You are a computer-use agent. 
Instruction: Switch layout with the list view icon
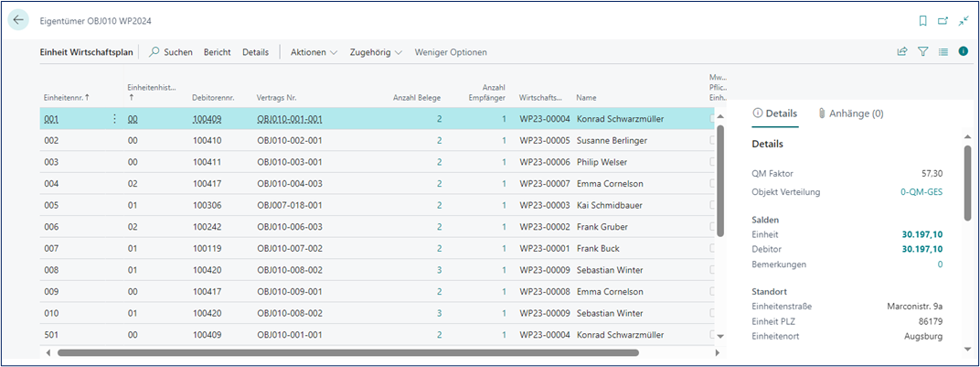coord(943,52)
